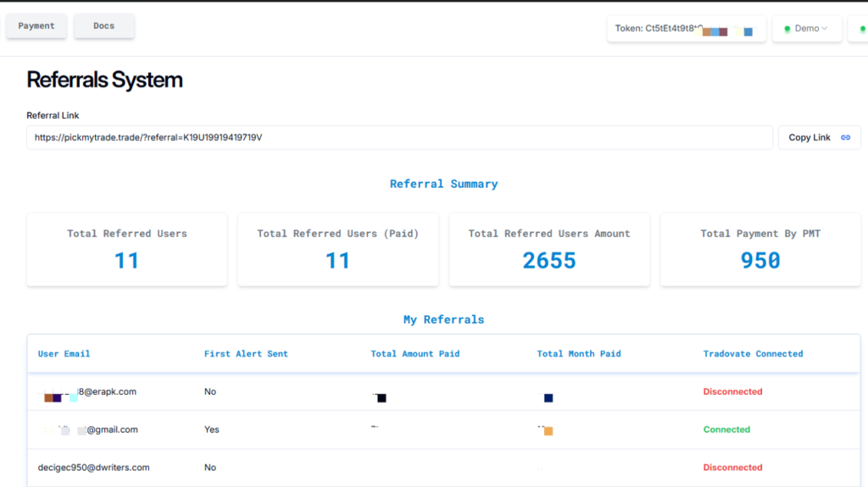The width and height of the screenshot is (868, 487).
Task: Click the chain link icon on Copy Link
Action: (x=845, y=137)
